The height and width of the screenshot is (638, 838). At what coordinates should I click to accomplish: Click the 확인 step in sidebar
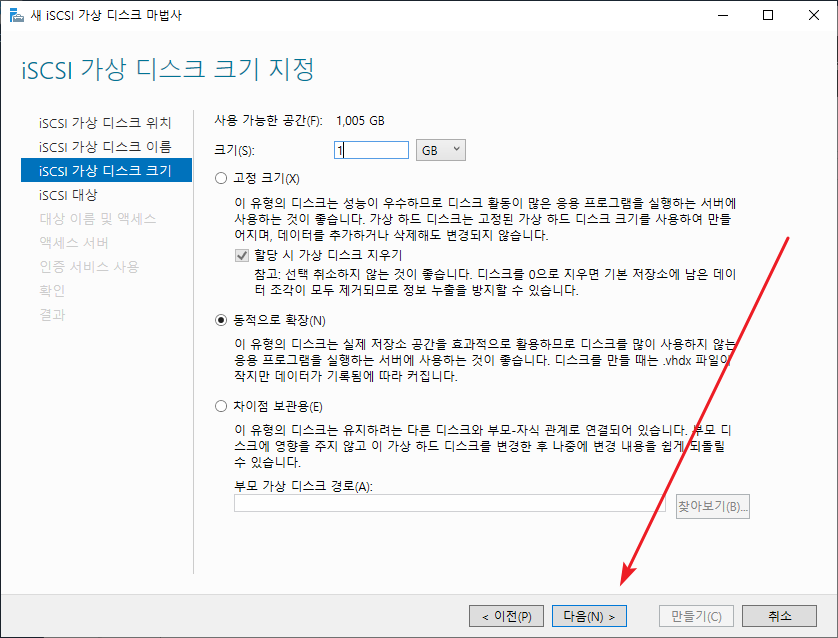[x=52, y=291]
